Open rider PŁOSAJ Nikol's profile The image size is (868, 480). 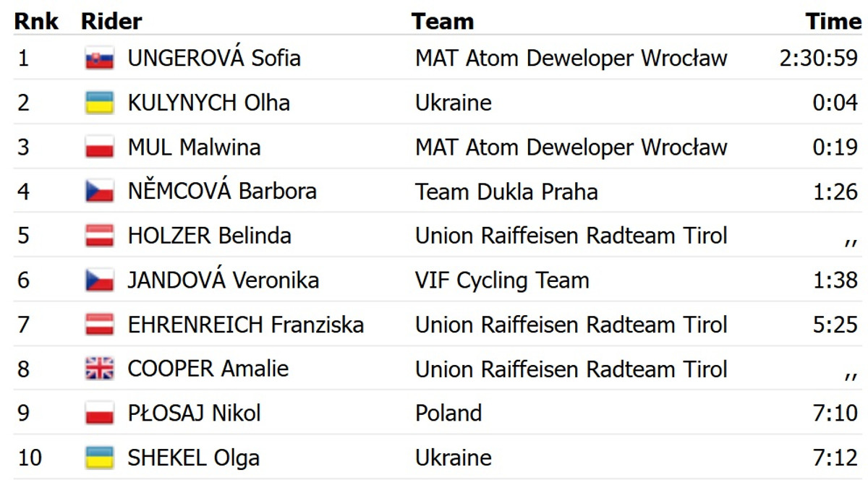(194, 413)
